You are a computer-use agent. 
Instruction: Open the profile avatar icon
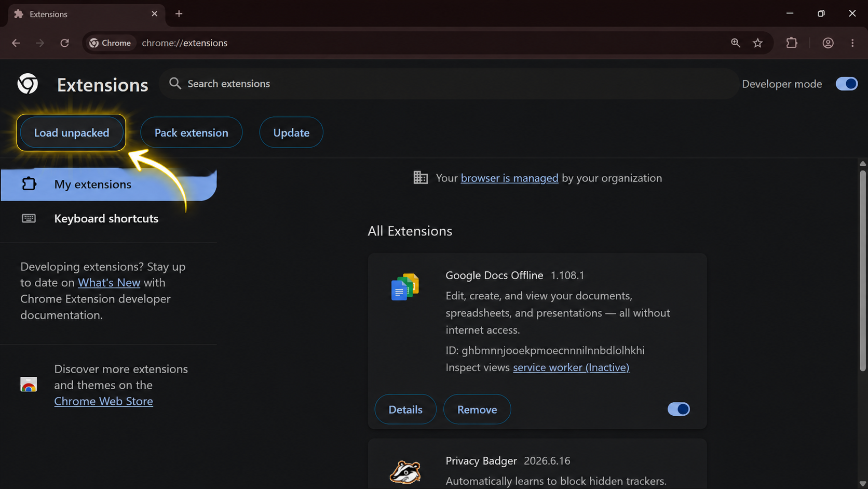pos(828,43)
